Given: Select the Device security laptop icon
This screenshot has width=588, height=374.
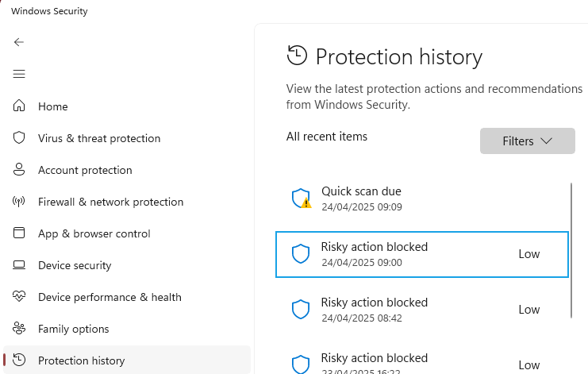Looking at the screenshot, I should (19, 265).
